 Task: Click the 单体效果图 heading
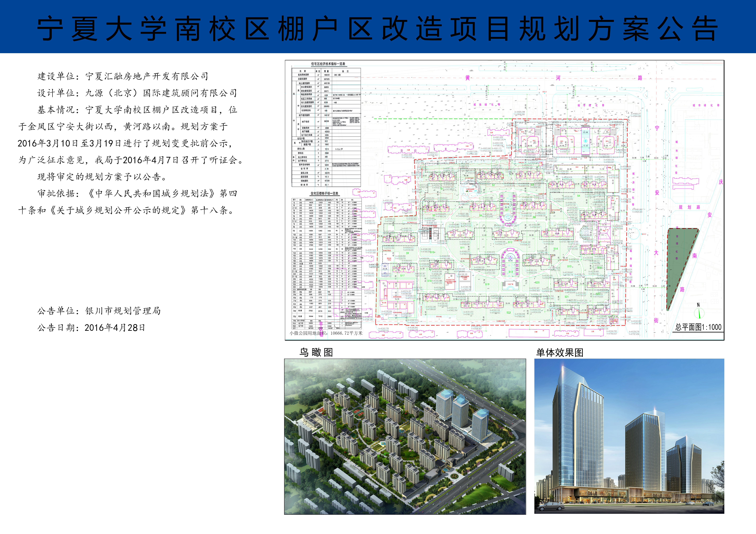560,353
